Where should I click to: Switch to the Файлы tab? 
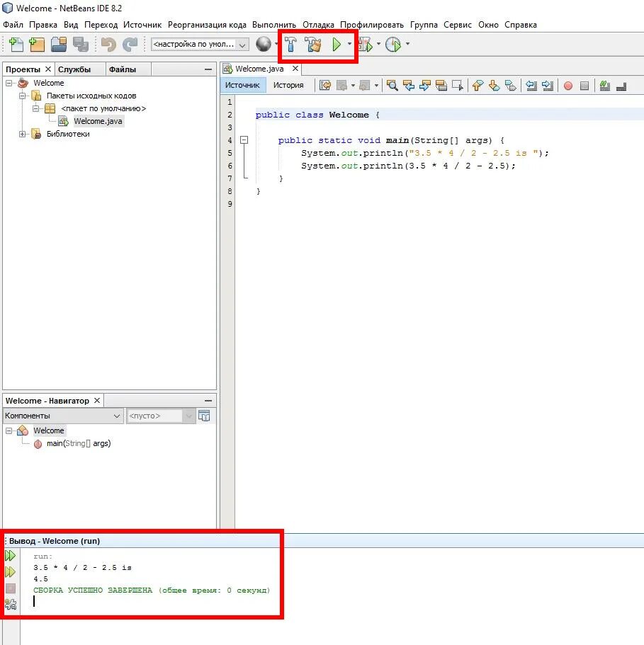(123, 69)
